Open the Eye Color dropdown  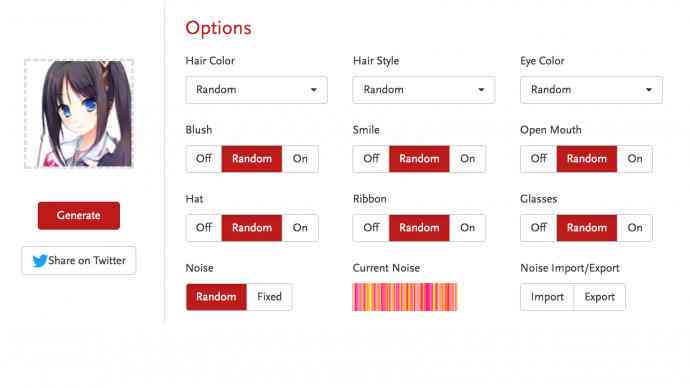pyautogui.click(x=591, y=90)
